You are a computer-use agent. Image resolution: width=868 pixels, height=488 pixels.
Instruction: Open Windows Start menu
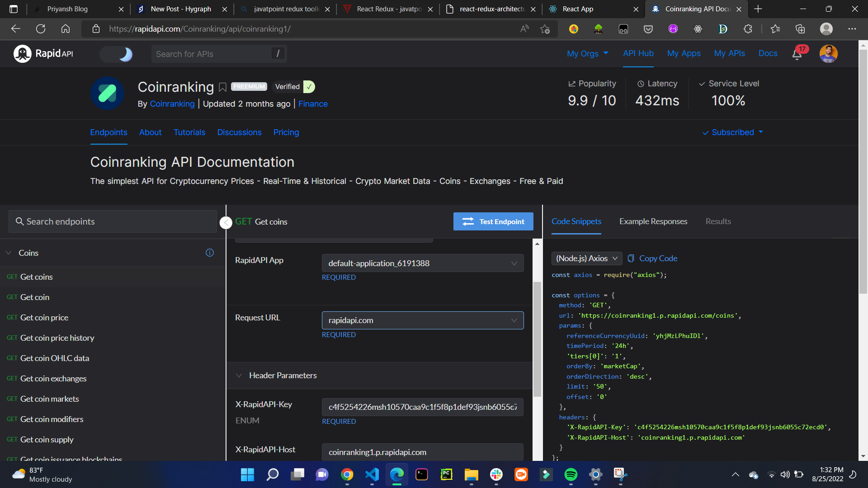247,474
